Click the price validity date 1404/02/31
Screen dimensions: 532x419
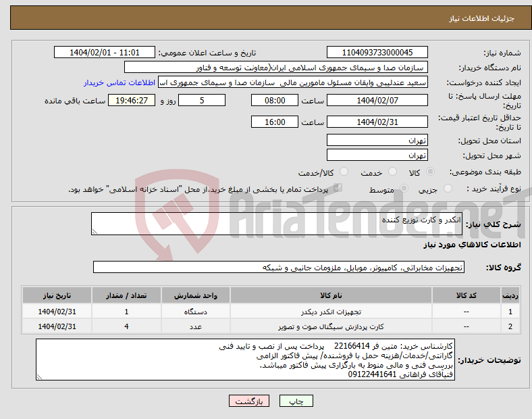coord(377,122)
